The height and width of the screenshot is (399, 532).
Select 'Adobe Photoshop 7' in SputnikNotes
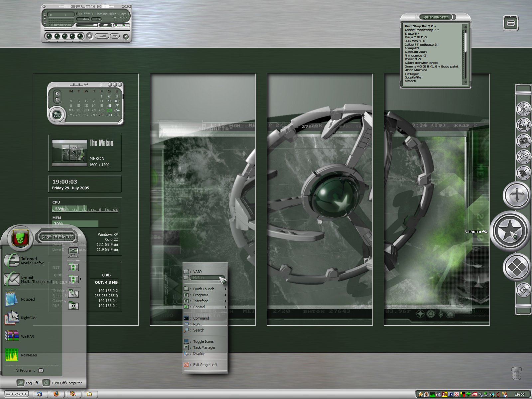(x=421, y=30)
